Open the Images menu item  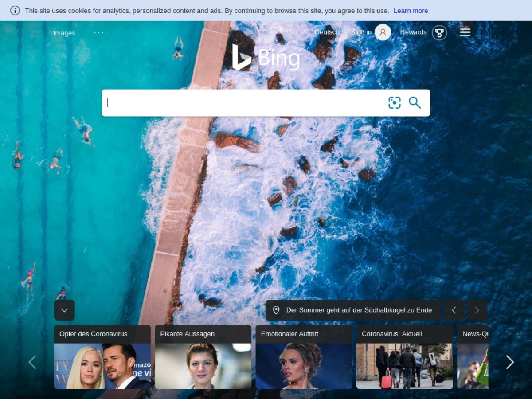point(64,33)
